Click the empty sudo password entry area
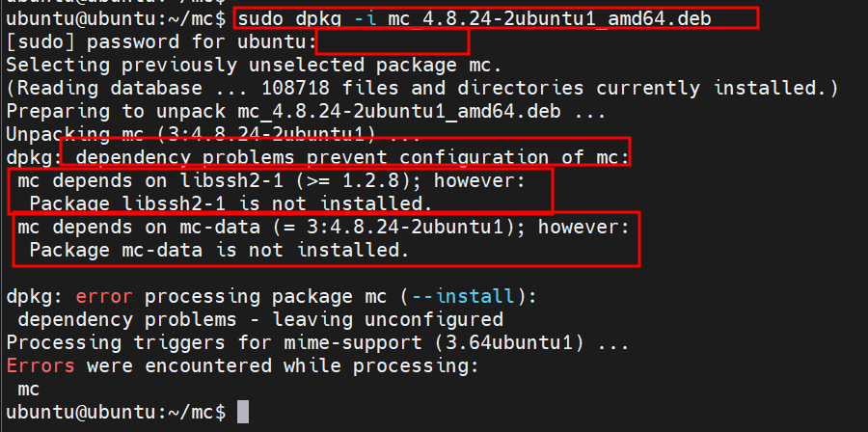 tap(392, 41)
